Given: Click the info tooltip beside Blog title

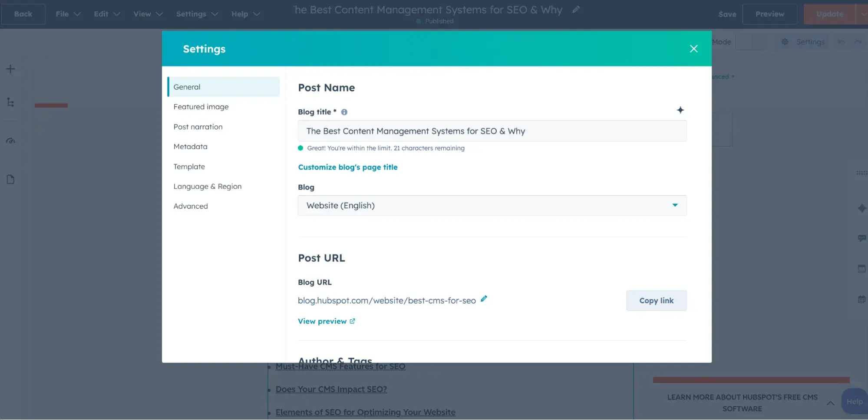Looking at the screenshot, I should tap(343, 112).
